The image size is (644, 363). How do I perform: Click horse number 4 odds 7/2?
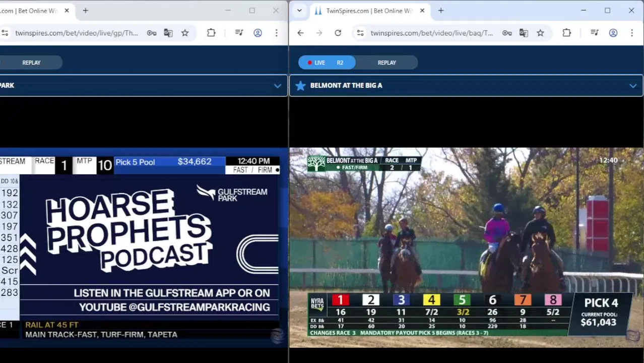(x=431, y=312)
